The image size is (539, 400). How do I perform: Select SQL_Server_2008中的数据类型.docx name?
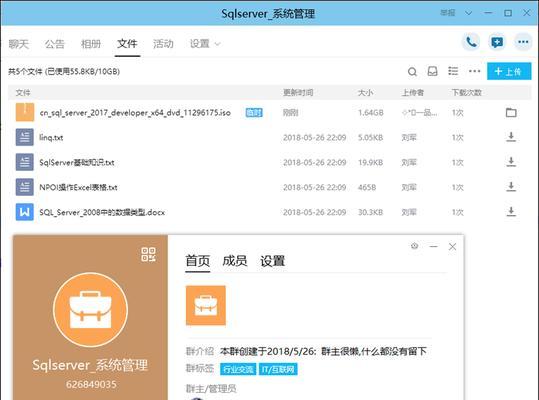102,212
